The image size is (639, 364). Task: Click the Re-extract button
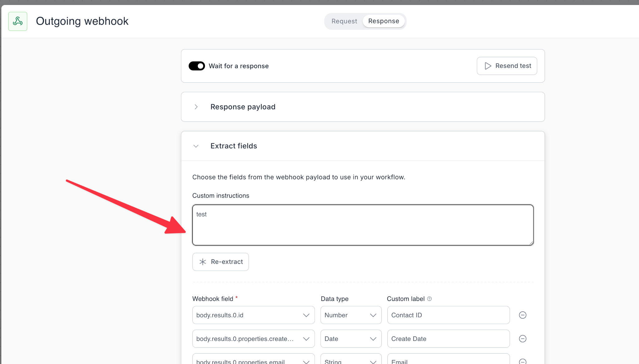pyautogui.click(x=221, y=262)
